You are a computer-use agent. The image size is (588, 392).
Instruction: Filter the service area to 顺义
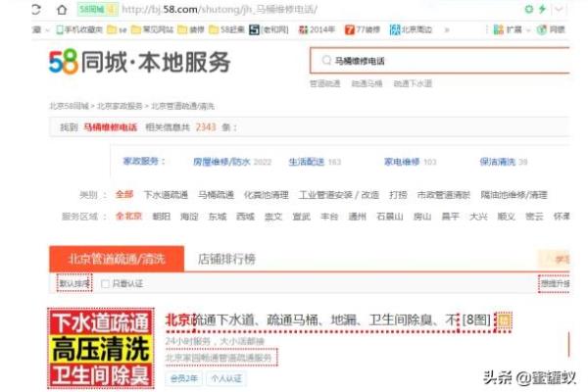[x=507, y=217]
